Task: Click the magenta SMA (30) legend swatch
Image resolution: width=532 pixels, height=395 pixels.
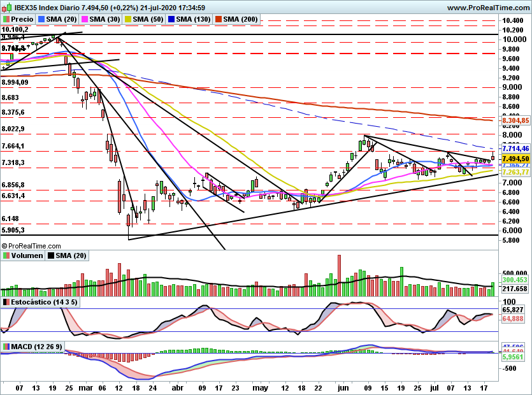Action: [85, 19]
